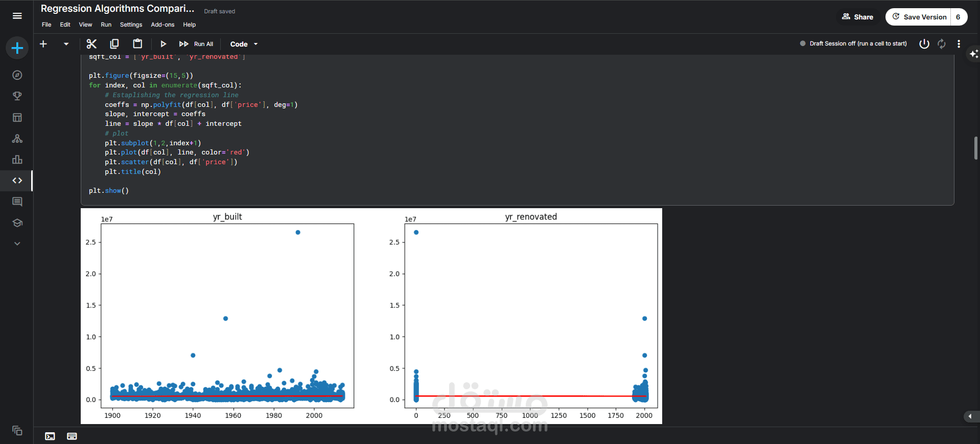Click the notebook vertical scrollbar

976,148
